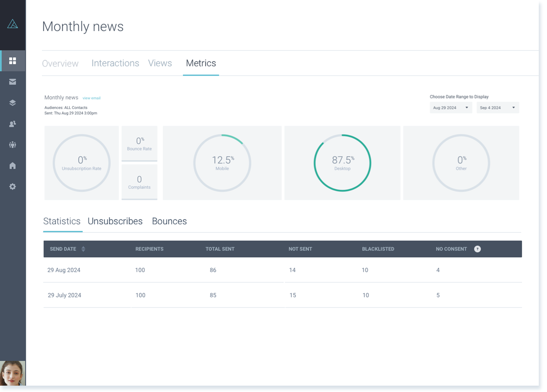Switch to the Interactions tab
The width and height of the screenshot is (547, 392).
(x=115, y=63)
